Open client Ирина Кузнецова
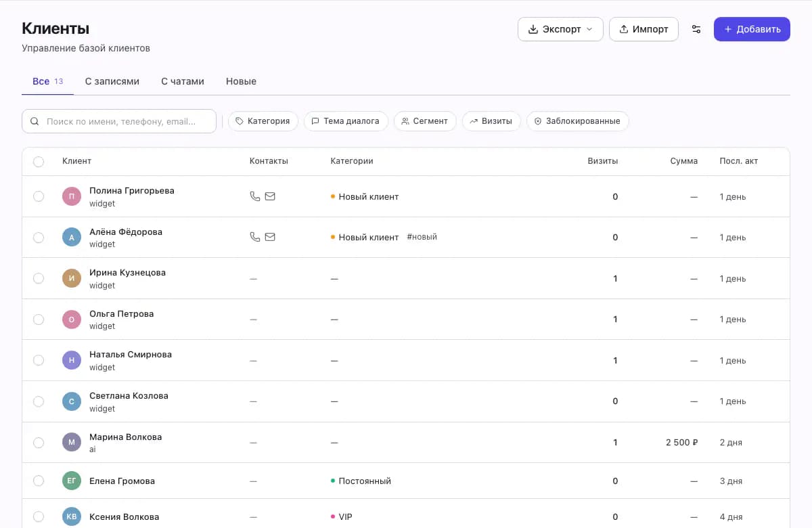The height and width of the screenshot is (528, 812). 127,273
